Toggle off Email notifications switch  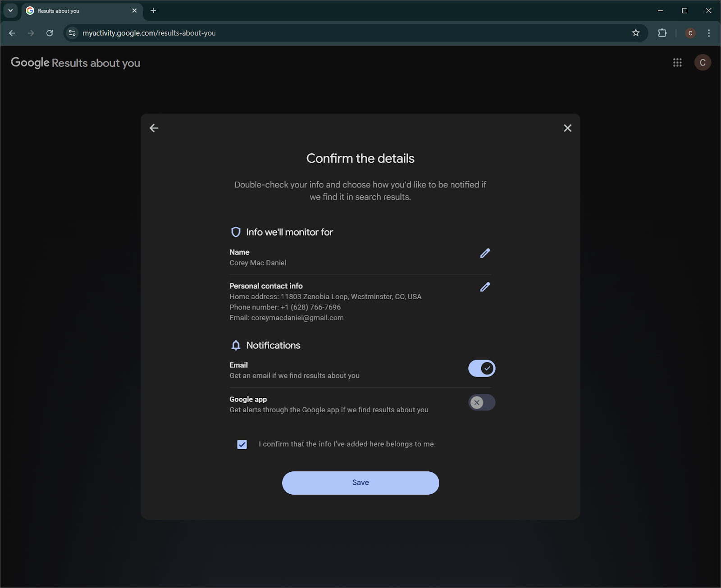pyautogui.click(x=482, y=369)
